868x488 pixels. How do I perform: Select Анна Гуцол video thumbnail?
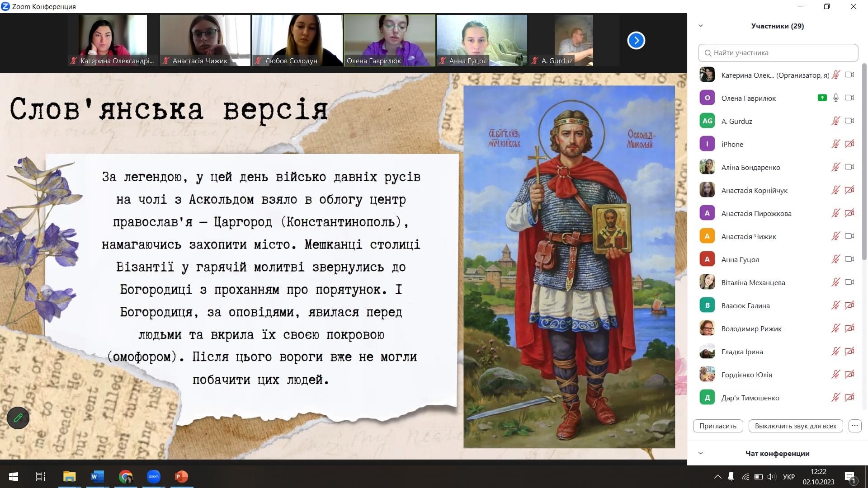click(x=481, y=40)
